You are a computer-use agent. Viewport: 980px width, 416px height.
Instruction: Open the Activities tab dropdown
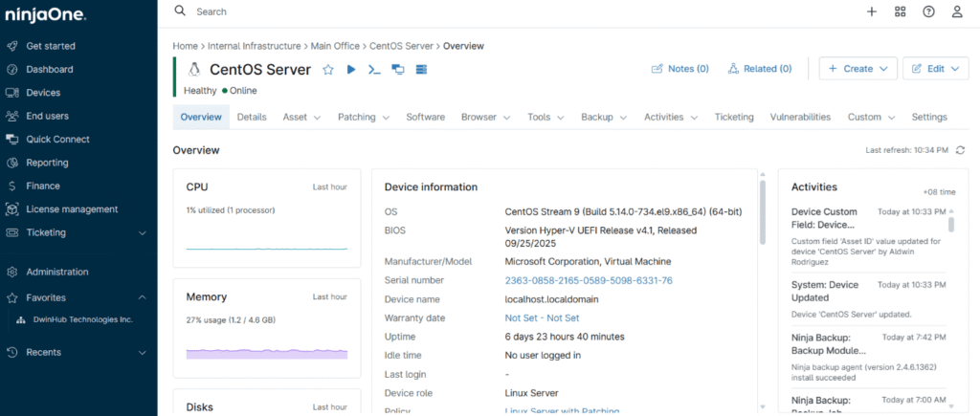click(x=671, y=117)
